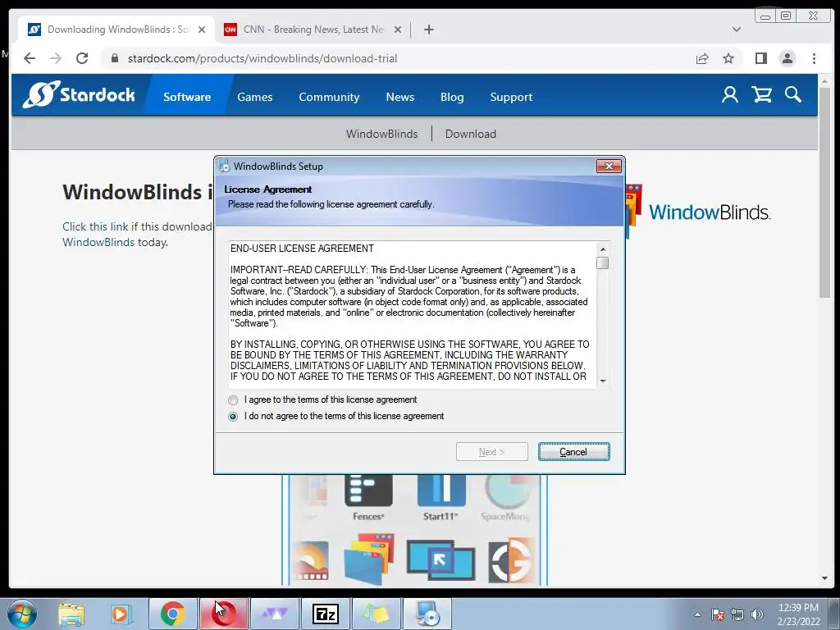This screenshot has height=630, width=840.
Task: Click the setup installer taskbar icon
Action: tap(427, 614)
